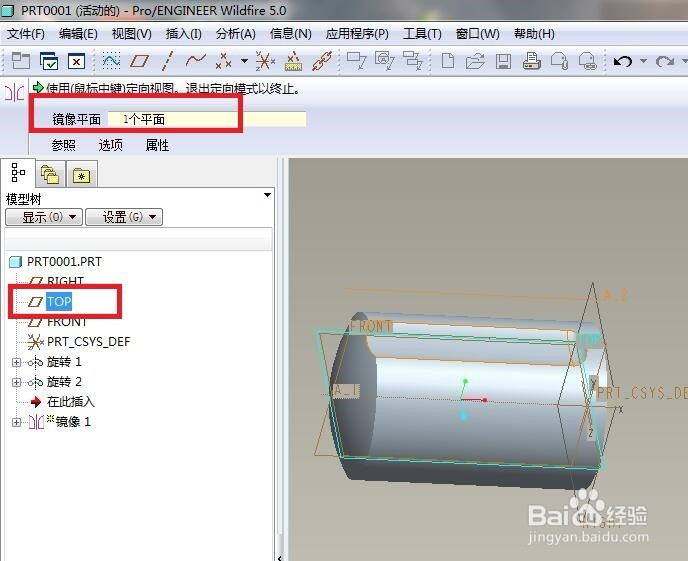
Task: Open the 参照 dashboard panel
Action: pos(64,145)
